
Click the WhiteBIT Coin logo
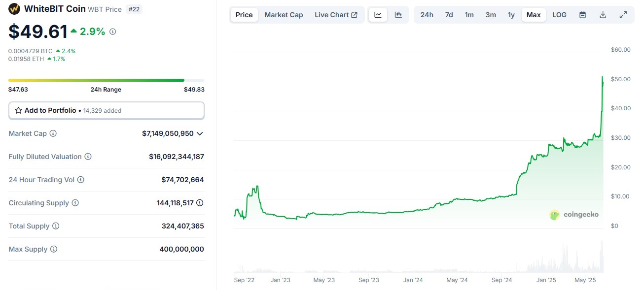13,9
